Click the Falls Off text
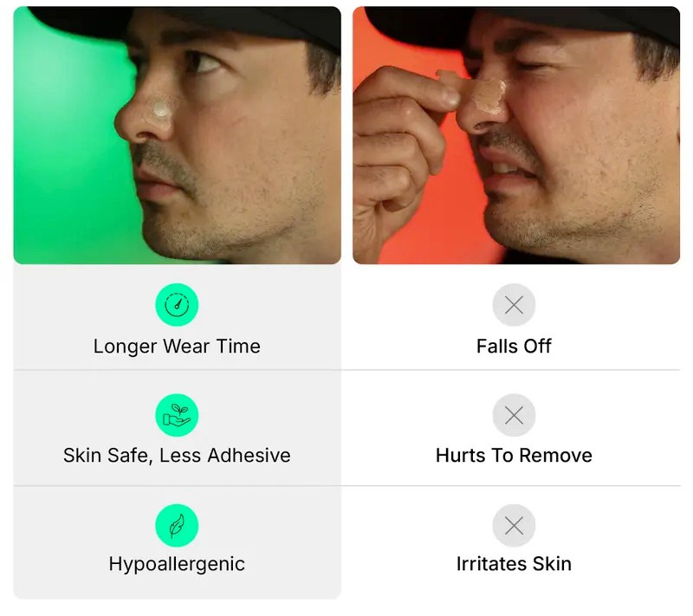Viewport: 693px width, 616px height. click(x=514, y=346)
